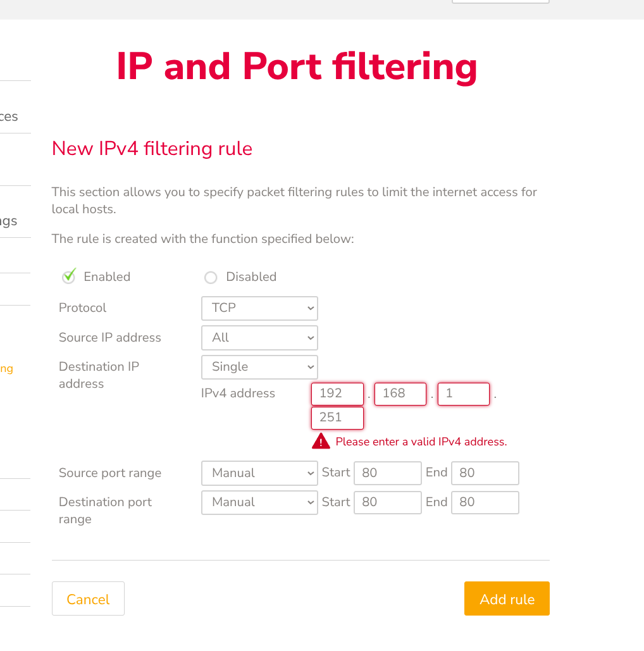Click the Source port range Start field
This screenshot has height=651, width=644.
pos(387,473)
